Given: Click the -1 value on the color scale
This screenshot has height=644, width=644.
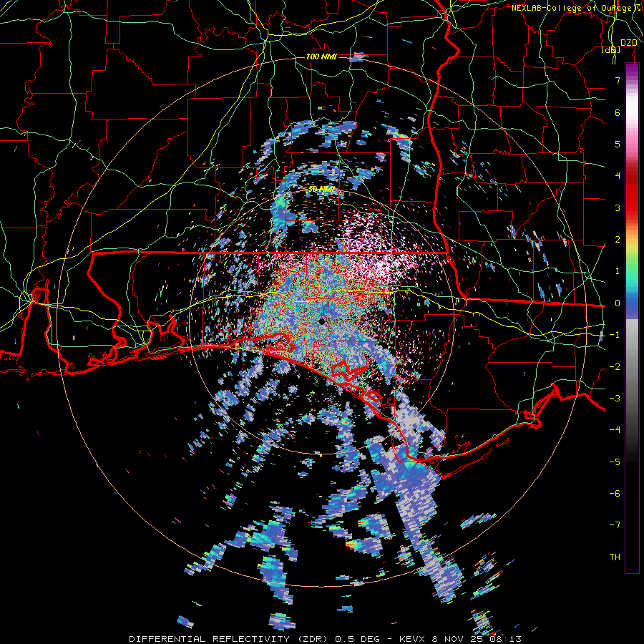Looking at the screenshot, I should coord(615,335).
